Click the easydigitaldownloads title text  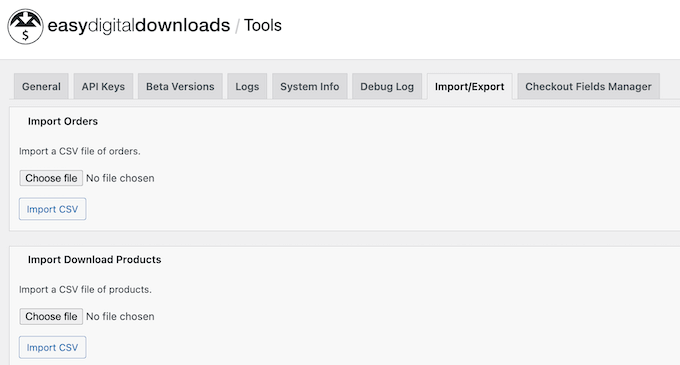(139, 26)
